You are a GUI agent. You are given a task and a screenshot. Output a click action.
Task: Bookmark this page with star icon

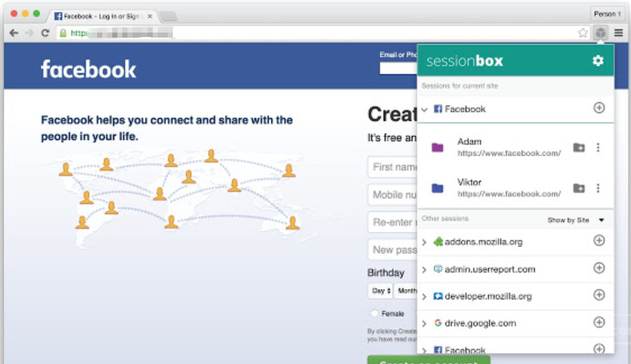point(582,33)
